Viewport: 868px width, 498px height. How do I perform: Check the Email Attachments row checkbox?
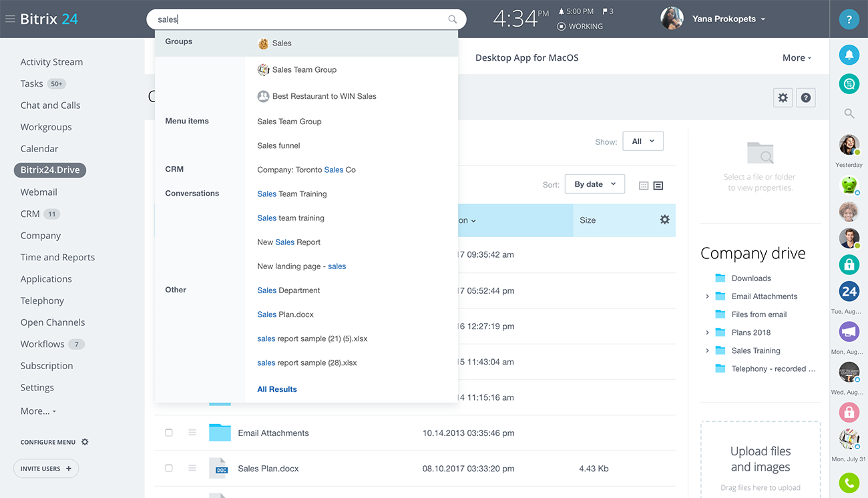(169, 433)
